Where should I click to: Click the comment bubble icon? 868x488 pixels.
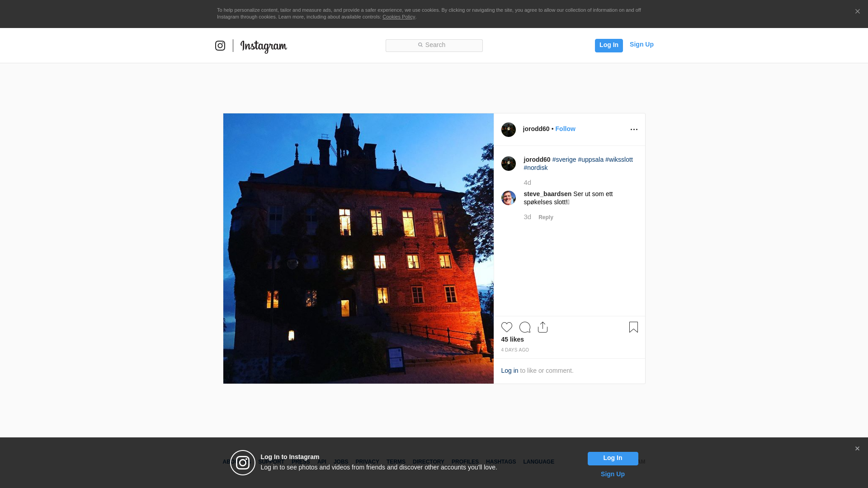click(524, 327)
